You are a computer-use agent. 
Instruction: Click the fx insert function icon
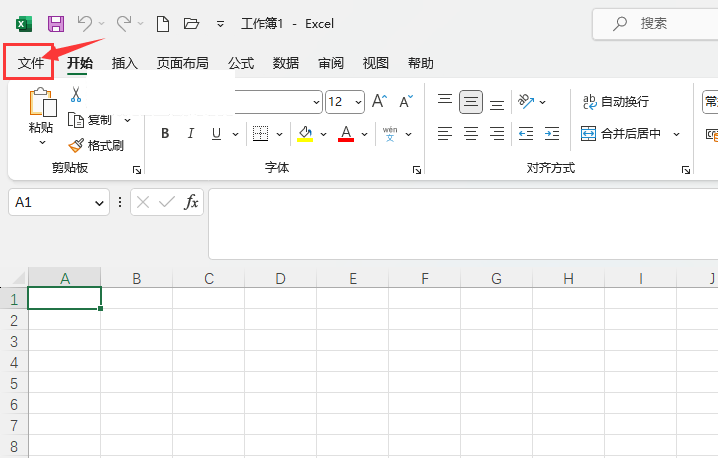tap(191, 202)
